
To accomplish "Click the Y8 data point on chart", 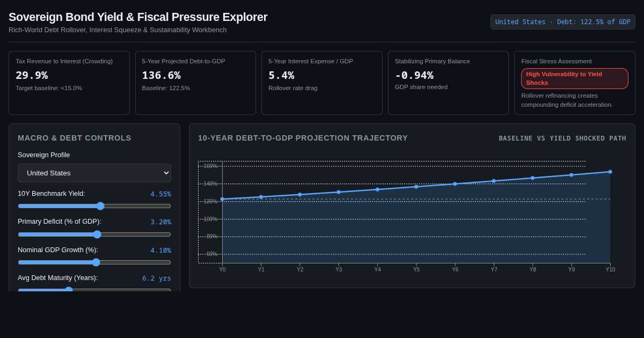I will (x=533, y=178).
